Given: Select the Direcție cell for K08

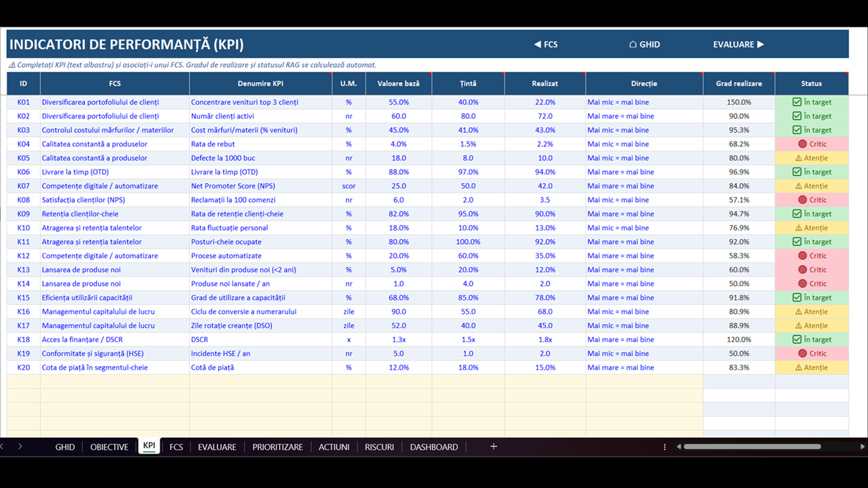Looking at the screenshot, I should coord(644,200).
